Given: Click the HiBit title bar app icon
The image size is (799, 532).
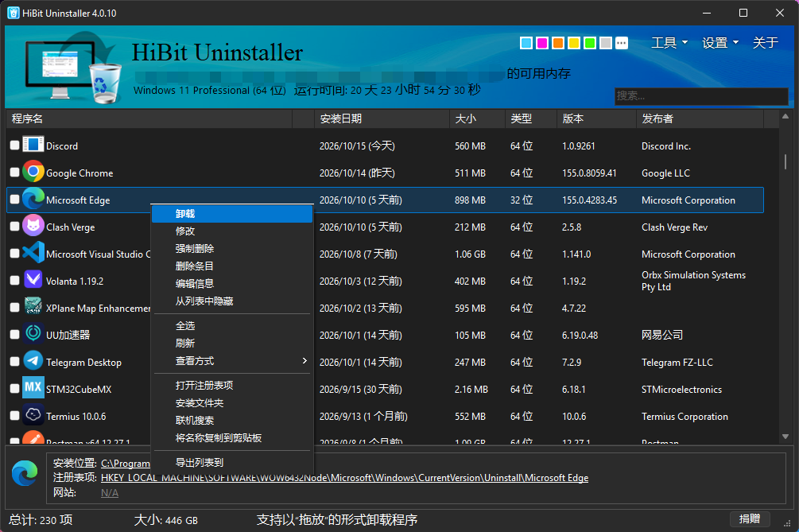Looking at the screenshot, I should (x=14, y=13).
